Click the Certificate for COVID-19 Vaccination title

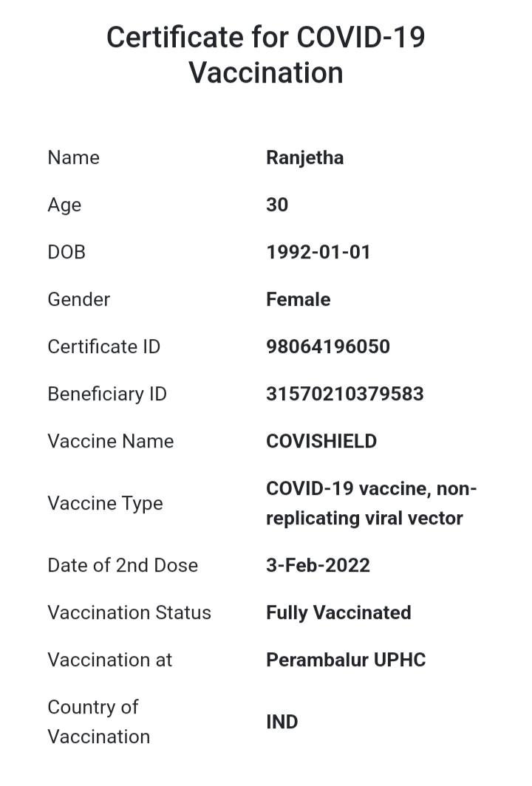click(266, 55)
